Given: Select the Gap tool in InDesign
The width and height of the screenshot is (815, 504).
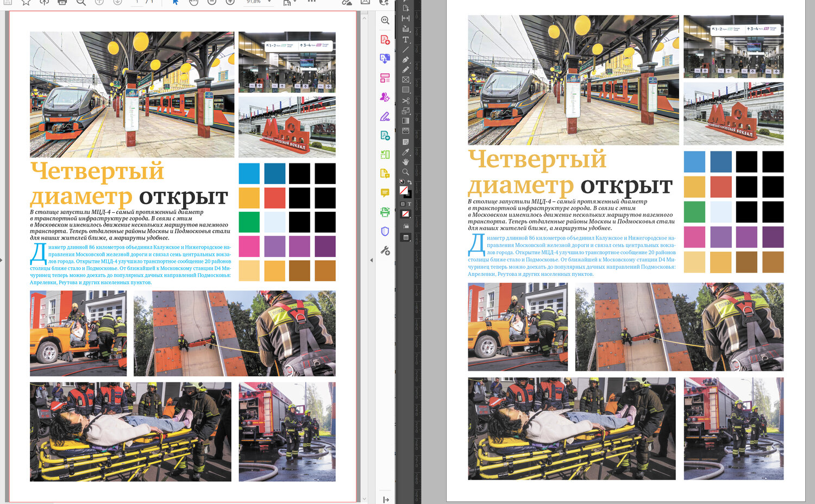Looking at the screenshot, I should pos(405,18).
